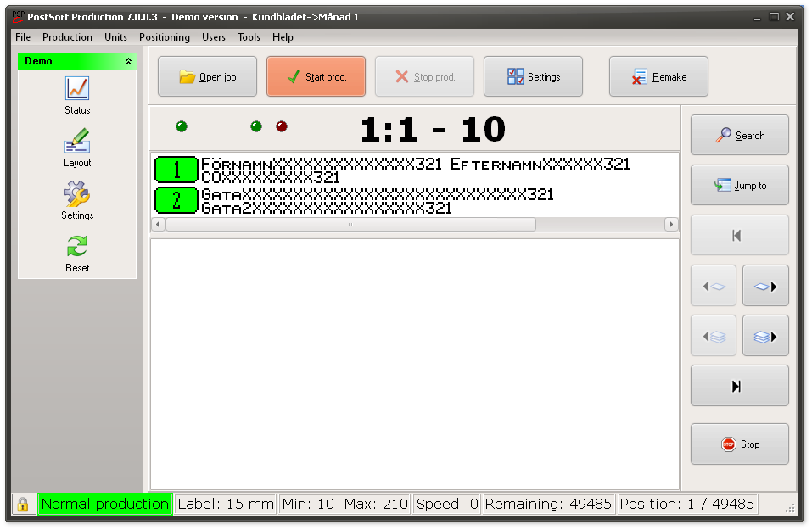
Task: Step forward one label button
Action: [x=765, y=286]
